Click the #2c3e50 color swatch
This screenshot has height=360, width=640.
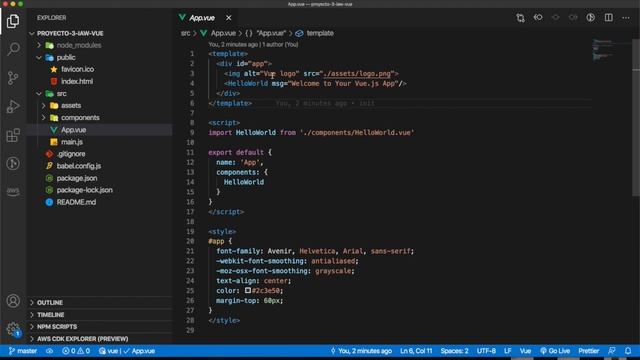248,291
